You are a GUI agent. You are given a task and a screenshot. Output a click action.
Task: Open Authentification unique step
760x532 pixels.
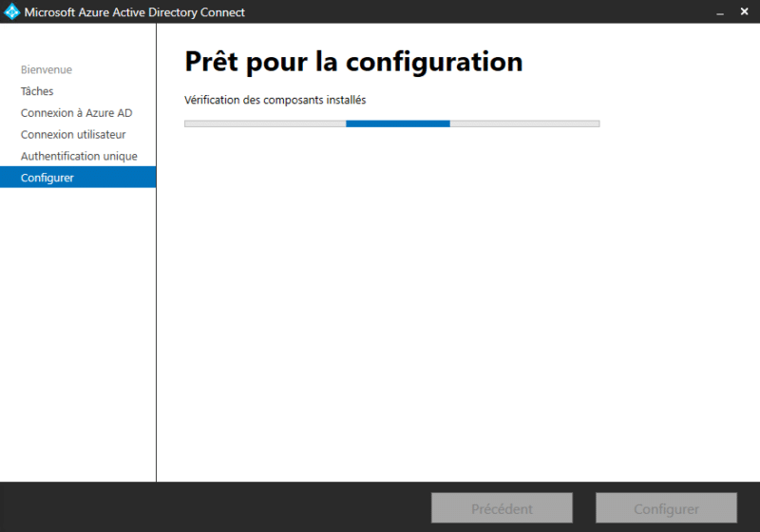[79, 156]
